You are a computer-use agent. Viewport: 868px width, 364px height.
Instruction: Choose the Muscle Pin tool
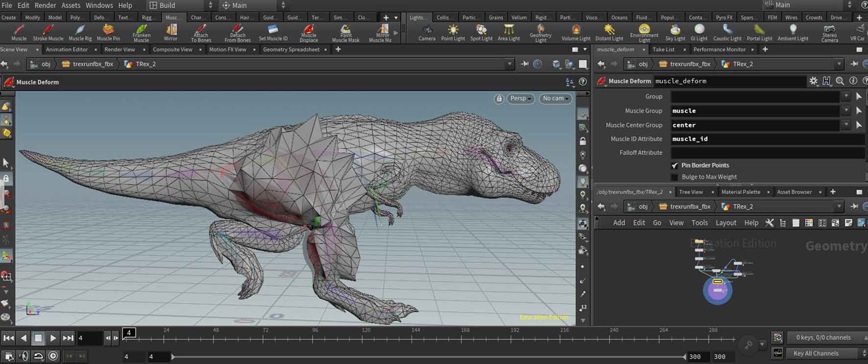(x=108, y=33)
